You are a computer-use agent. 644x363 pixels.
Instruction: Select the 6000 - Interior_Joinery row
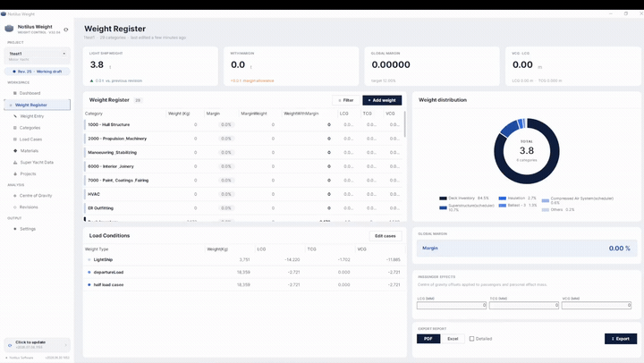(243, 166)
